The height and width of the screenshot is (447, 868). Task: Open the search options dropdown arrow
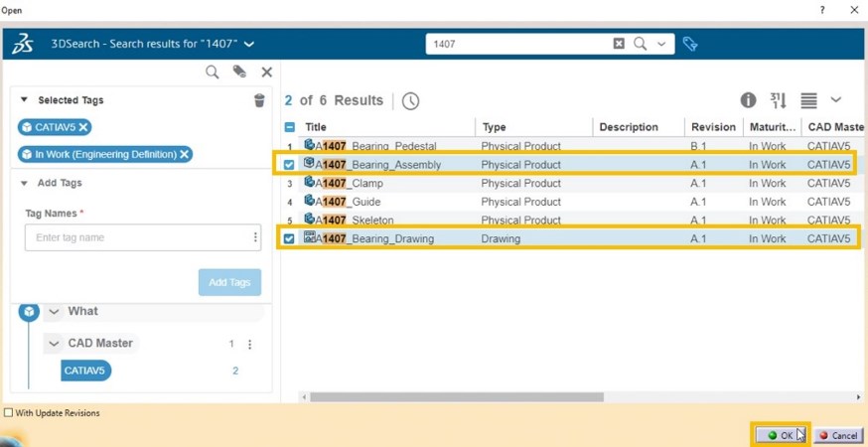[661, 45]
